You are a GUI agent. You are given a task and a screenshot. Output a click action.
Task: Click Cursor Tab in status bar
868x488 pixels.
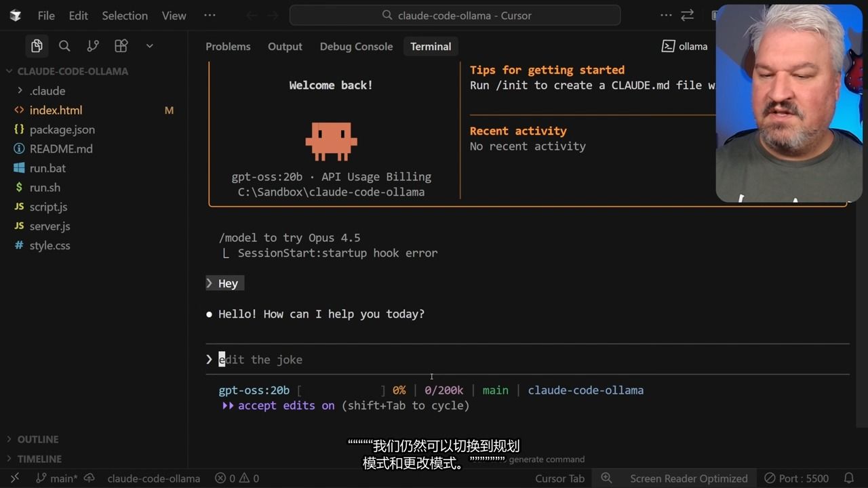click(x=559, y=479)
